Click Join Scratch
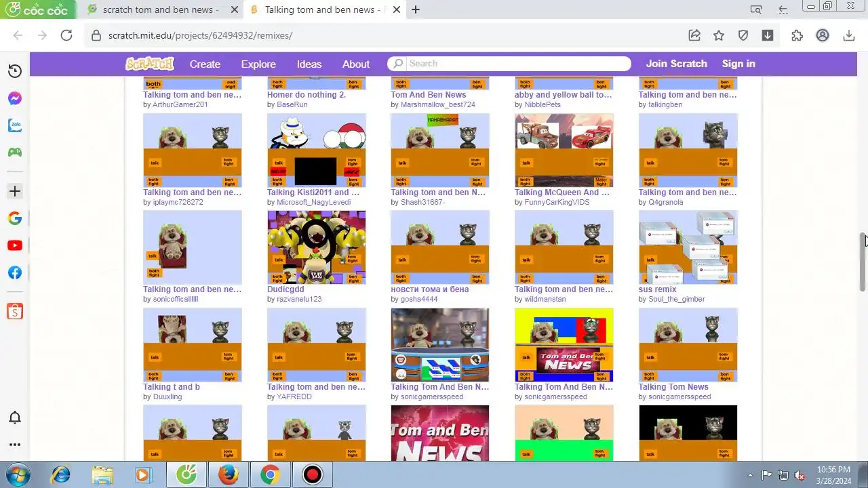Screen dimensions: 868x488 coord(676,64)
